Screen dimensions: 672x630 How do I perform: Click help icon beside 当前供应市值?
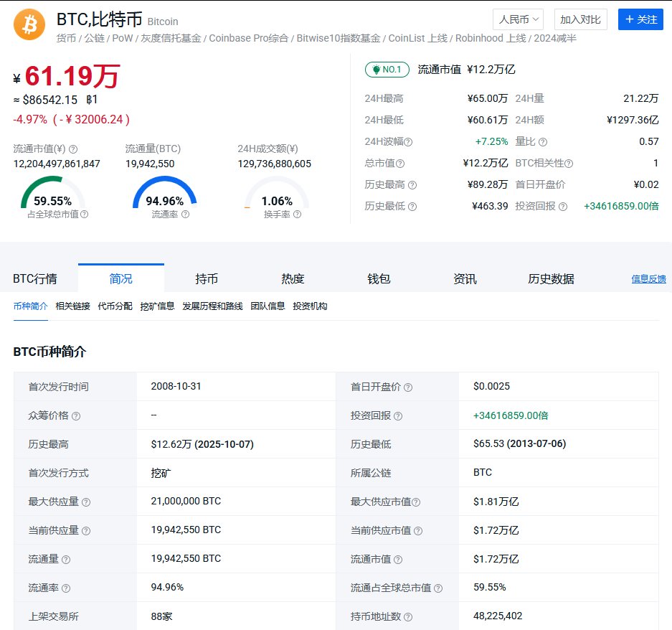point(418,531)
